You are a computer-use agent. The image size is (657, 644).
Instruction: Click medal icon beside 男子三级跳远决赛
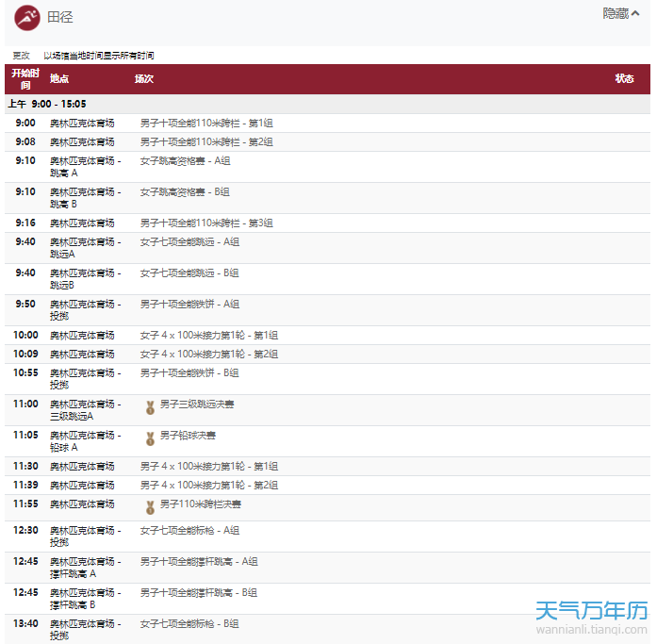[x=150, y=408]
